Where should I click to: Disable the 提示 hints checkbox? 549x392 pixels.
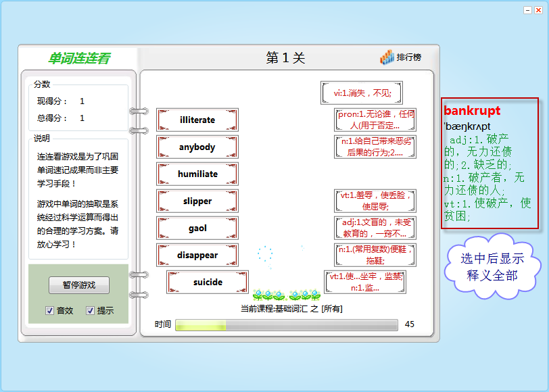coord(91,311)
